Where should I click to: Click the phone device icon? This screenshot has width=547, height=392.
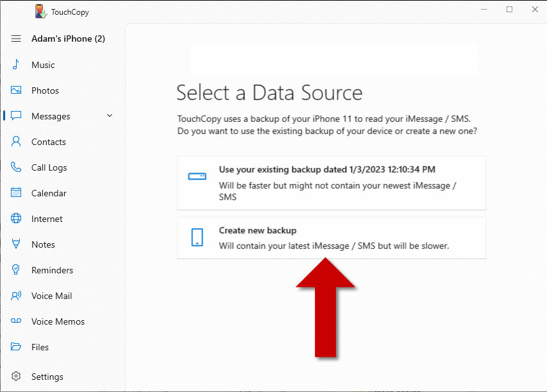tap(197, 237)
